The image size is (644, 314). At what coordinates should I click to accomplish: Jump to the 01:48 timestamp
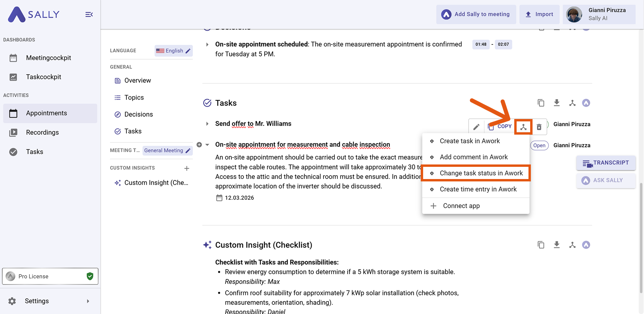pos(480,44)
